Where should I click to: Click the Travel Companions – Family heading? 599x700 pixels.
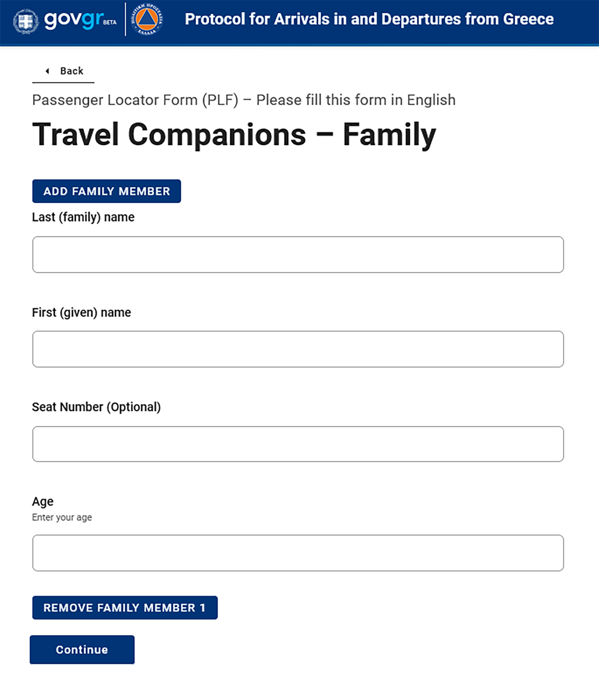(x=234, y=135)
